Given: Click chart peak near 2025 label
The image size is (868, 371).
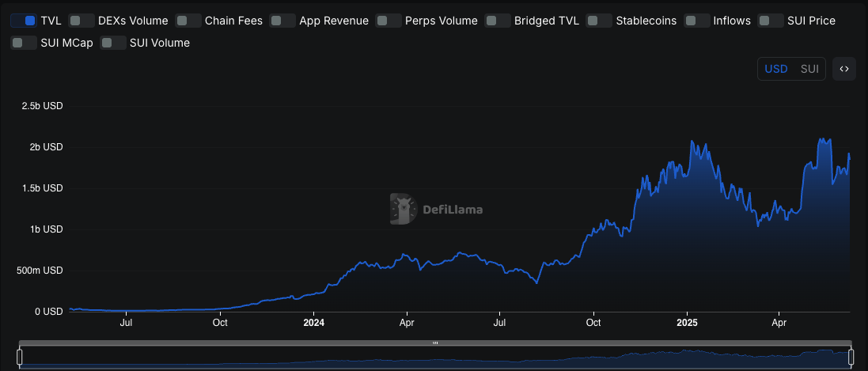Looking at the screenshot, I should 692,141.
